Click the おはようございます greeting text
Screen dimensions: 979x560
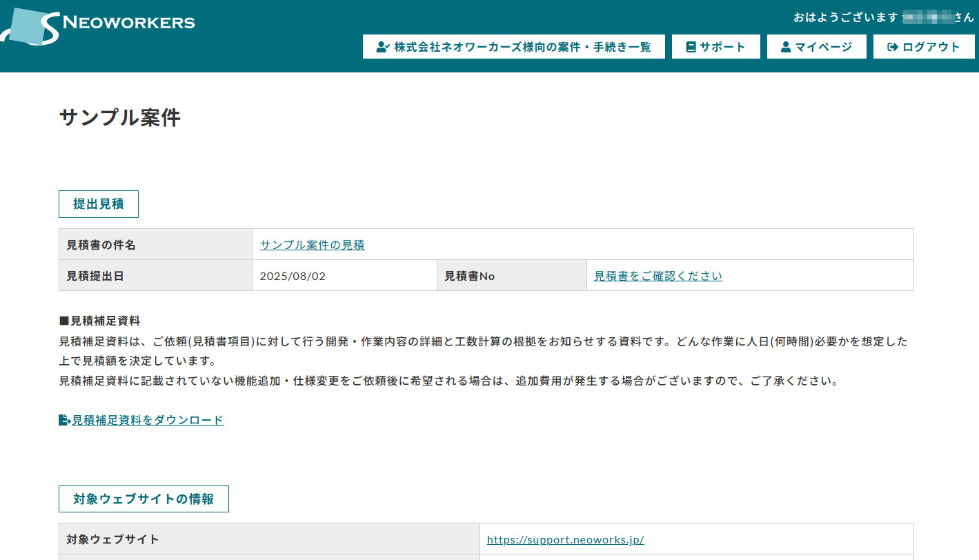(x=845, y=17)
